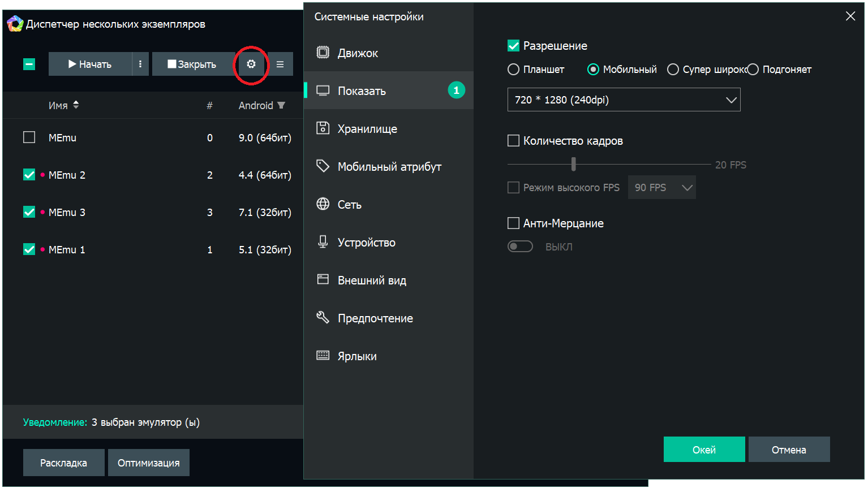
Task: Click the # column header
Action: point(209,105)
